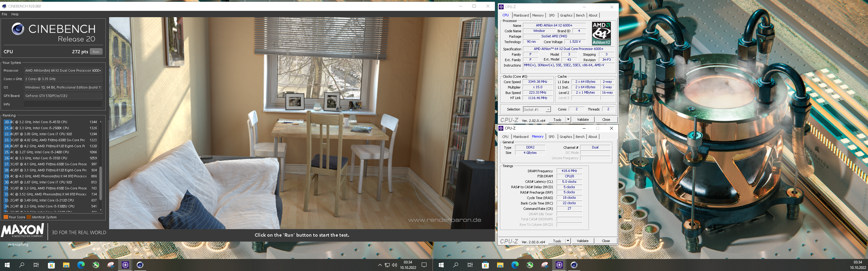Open SPD tab in the CPU-Z processor window

tap(552, 15)
